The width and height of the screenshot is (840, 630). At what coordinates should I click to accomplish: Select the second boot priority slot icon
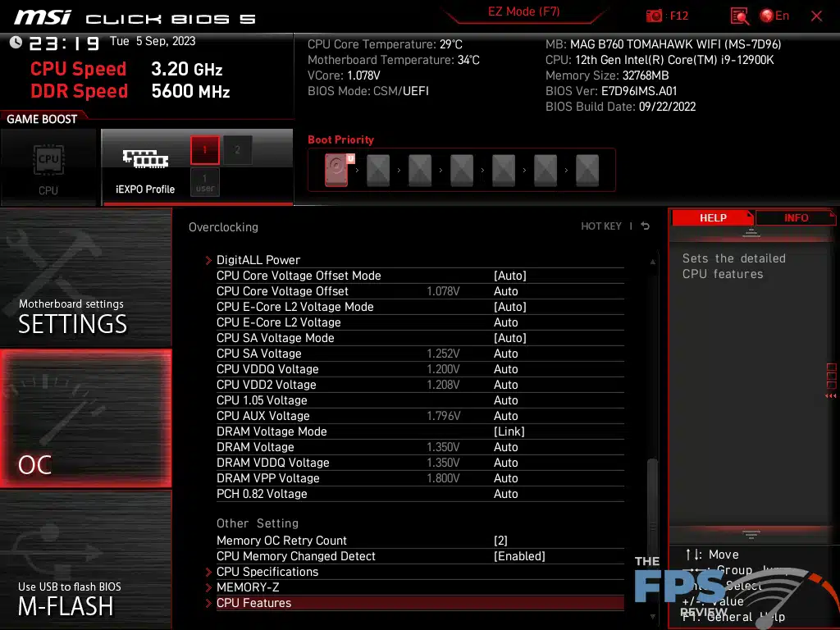click(378, 171)
